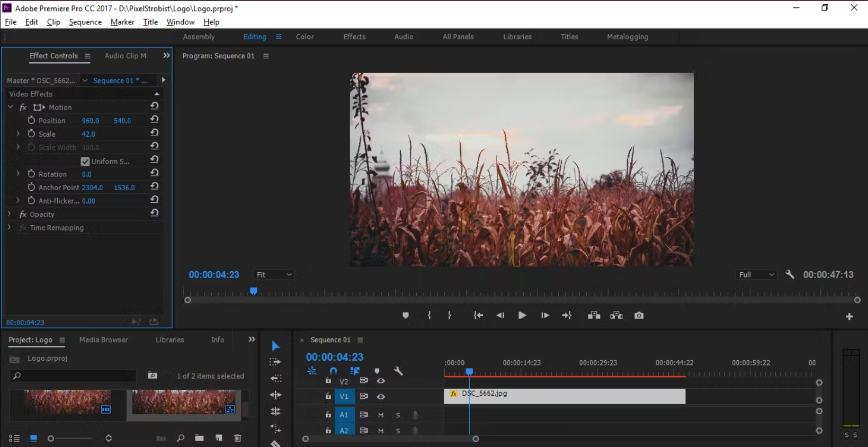
Task: Click Add Marker in Program Monitor
Action: [x=406, y=316]
